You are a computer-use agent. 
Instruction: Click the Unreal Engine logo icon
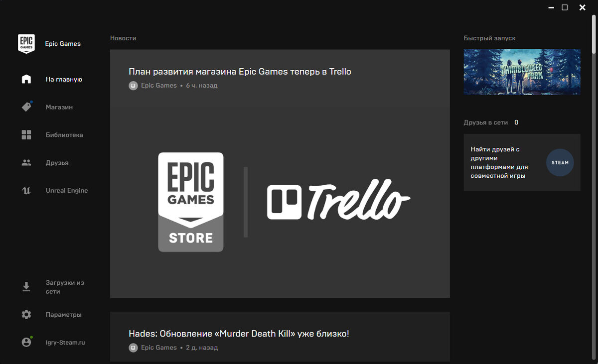(26, 190)
